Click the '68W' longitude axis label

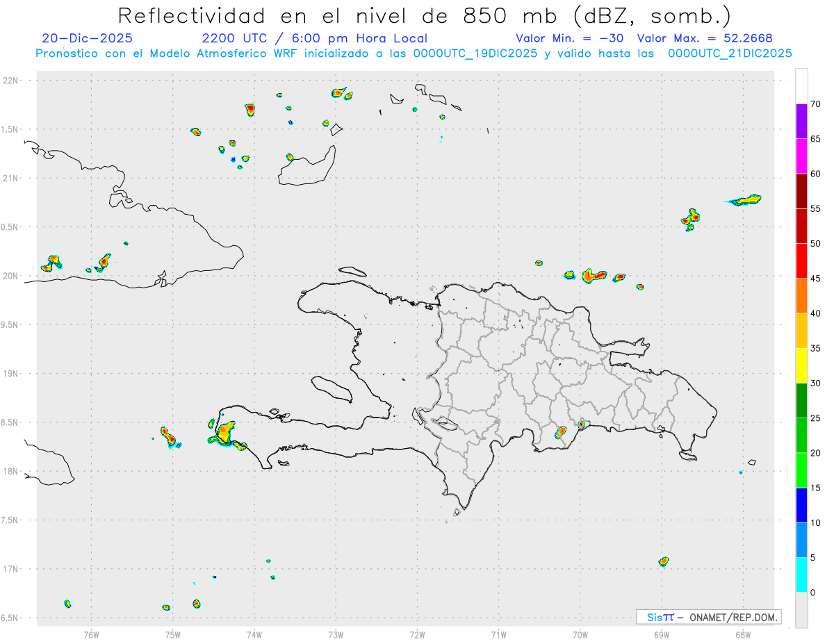pos(742,634)
